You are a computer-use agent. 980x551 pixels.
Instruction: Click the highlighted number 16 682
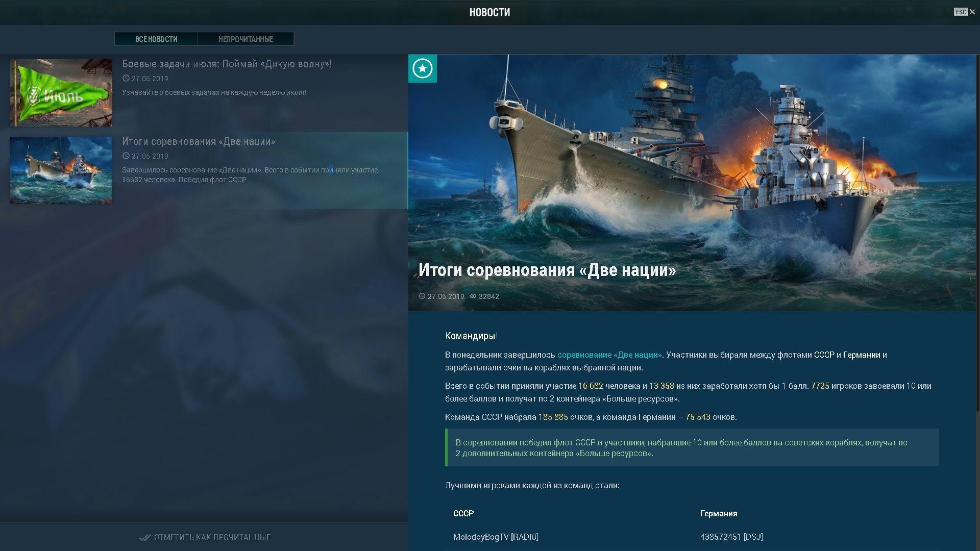point(591,386)
